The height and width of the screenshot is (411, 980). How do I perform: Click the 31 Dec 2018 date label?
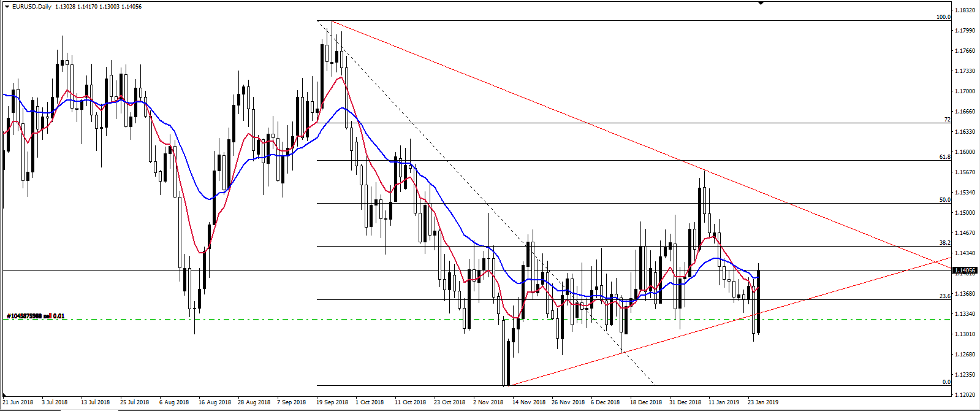coord(685,402)
